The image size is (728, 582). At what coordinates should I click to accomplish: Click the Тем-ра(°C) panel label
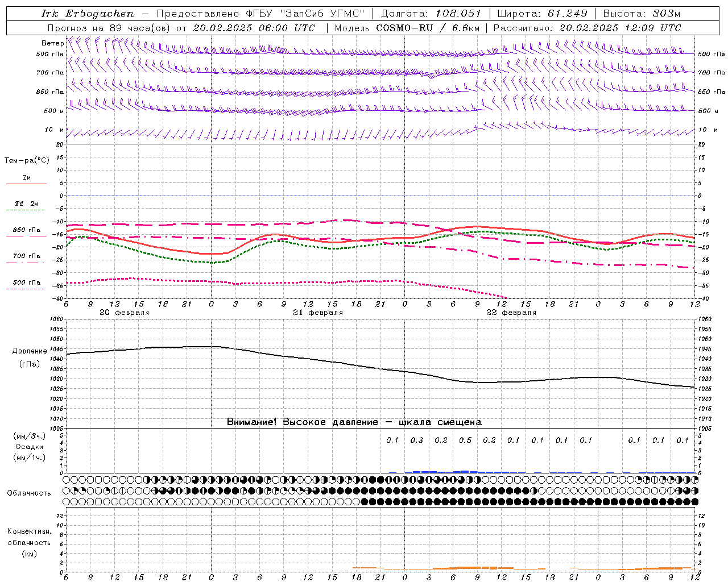click(x=27, y=161)
